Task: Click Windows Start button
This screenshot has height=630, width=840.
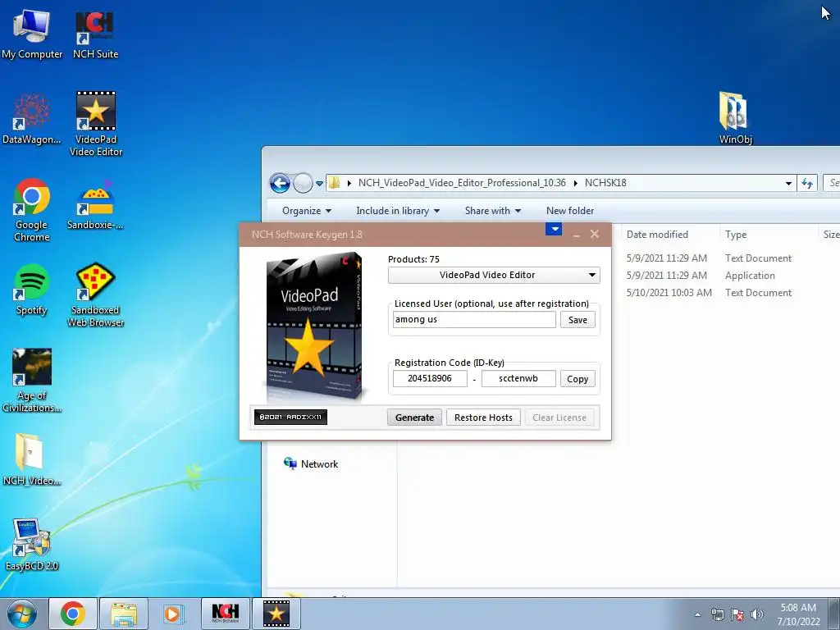Action: [22, 614]
